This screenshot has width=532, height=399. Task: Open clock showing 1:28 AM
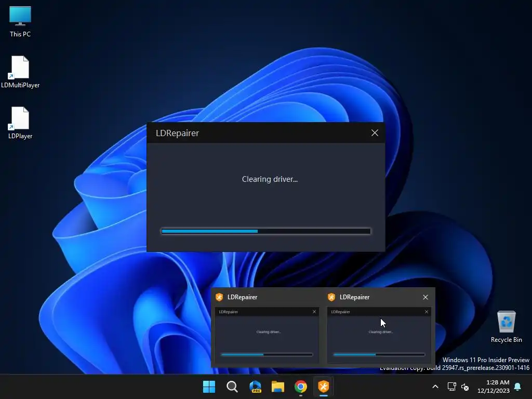(x=494, y=387)
